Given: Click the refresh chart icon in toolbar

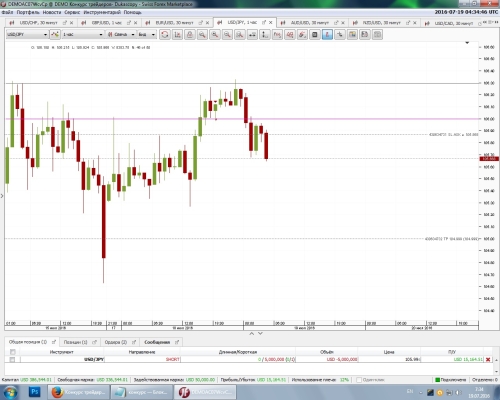Looking at the screenshot, I should (x=165, y=35).
